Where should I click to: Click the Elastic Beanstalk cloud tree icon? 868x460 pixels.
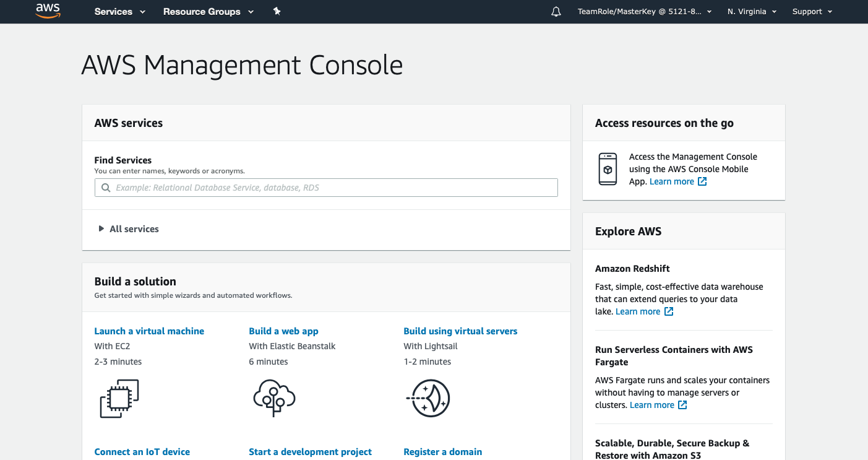[274, 398]
